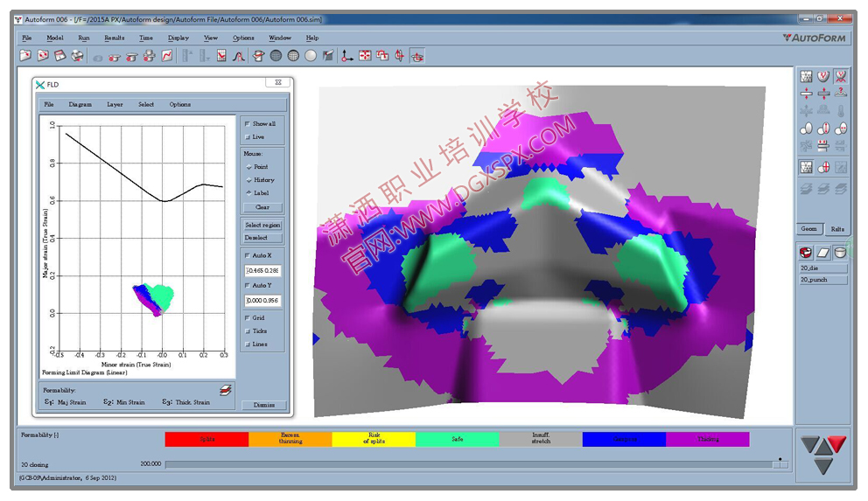Click the question mark surface result icon

pos(840,94)
